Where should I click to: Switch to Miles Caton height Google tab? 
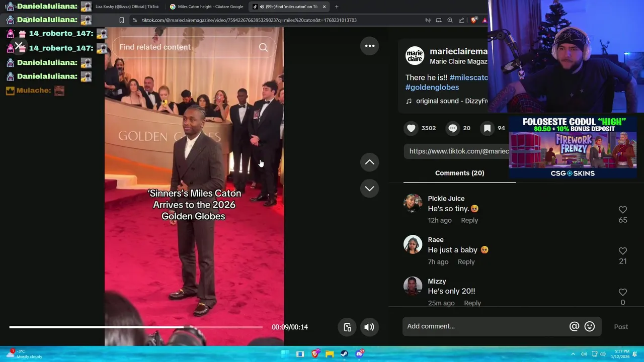point(206,7)
